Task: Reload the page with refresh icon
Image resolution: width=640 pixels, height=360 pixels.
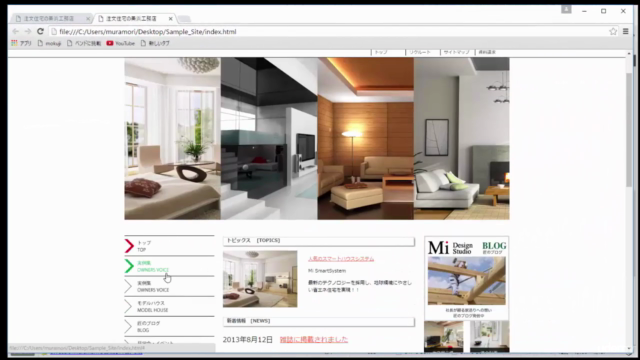Action: pos(40,31)
